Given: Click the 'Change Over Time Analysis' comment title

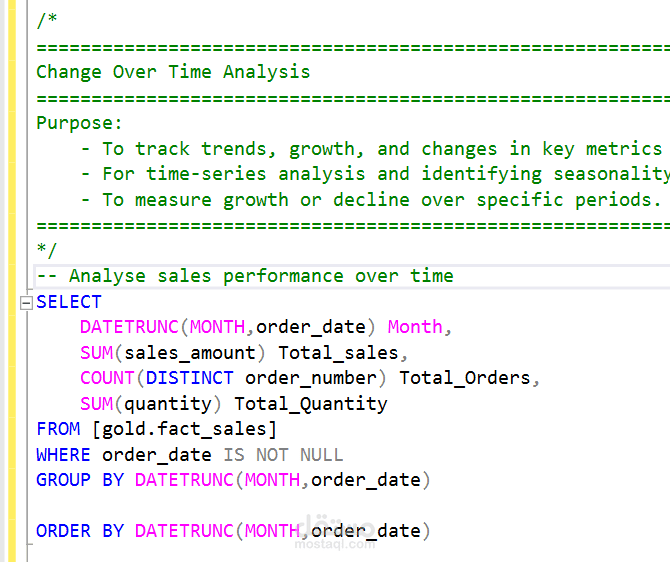Looking at the screenshot, I should (x=173, y=72).
